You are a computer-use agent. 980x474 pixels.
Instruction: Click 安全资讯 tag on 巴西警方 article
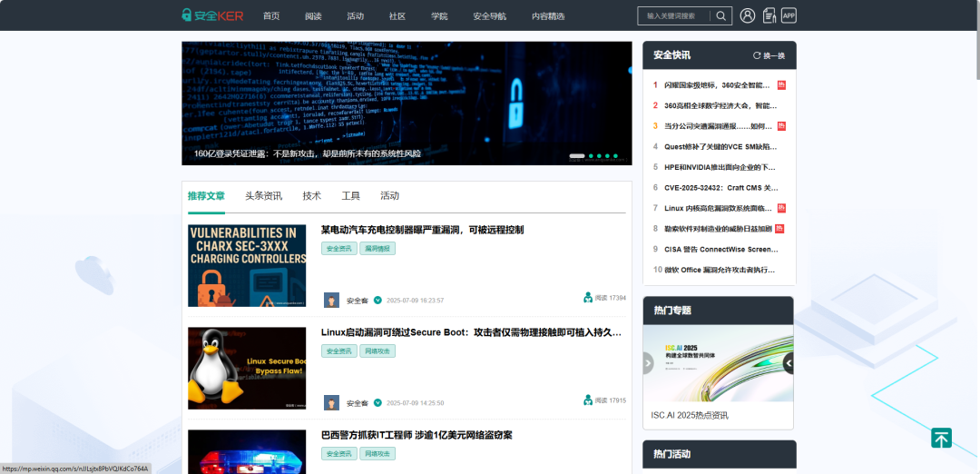click(x=339, y=454)
